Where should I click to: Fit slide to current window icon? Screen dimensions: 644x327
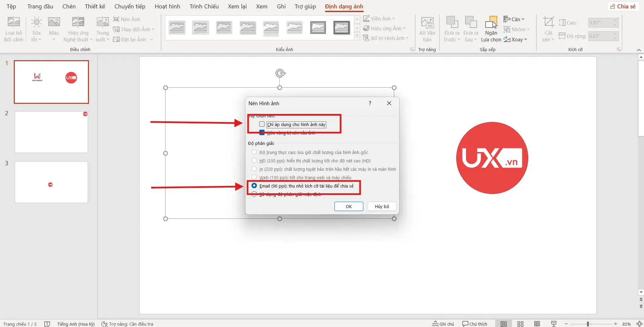click(640, 324)
